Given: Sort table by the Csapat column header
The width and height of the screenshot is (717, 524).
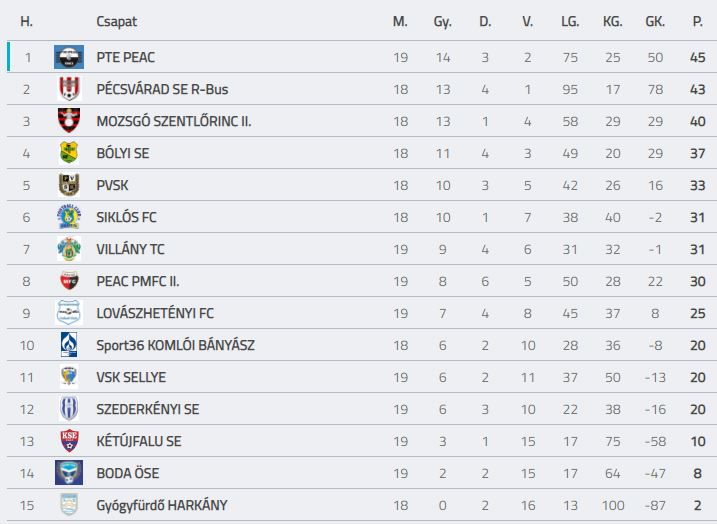Looking at the screenshot, I should pos(117,21).
